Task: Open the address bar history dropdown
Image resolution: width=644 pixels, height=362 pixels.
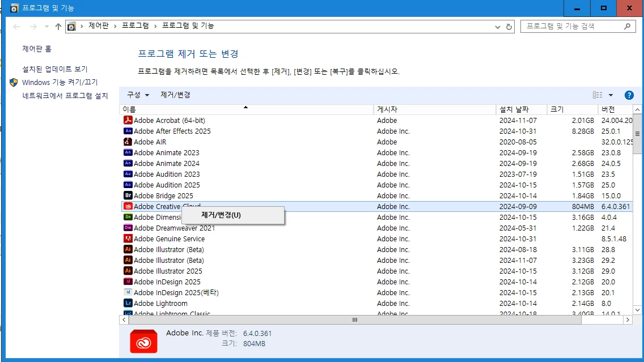Action: click(x=497, y=27)
